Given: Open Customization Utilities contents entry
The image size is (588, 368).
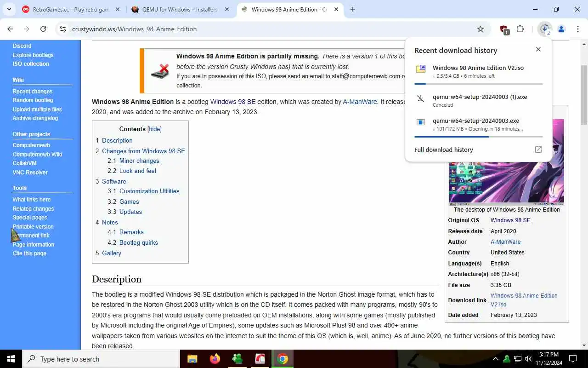Looking at the screenshot, I should tap(149, 191).
